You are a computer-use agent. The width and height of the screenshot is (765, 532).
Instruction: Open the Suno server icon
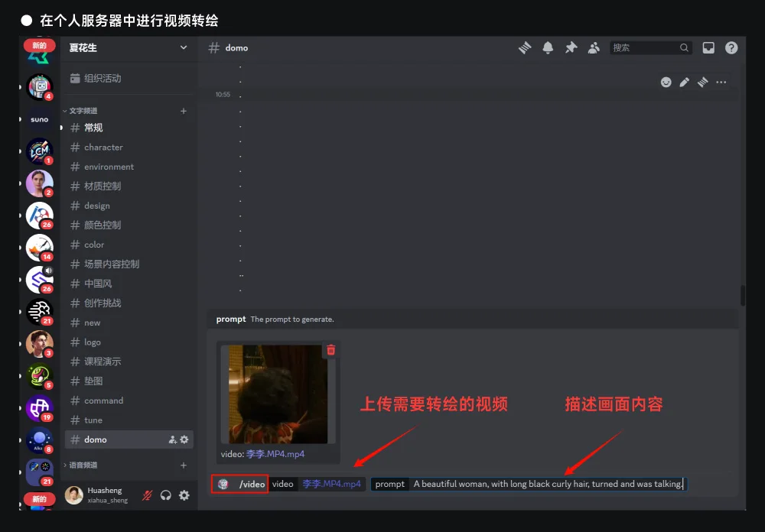click(40, 119)
